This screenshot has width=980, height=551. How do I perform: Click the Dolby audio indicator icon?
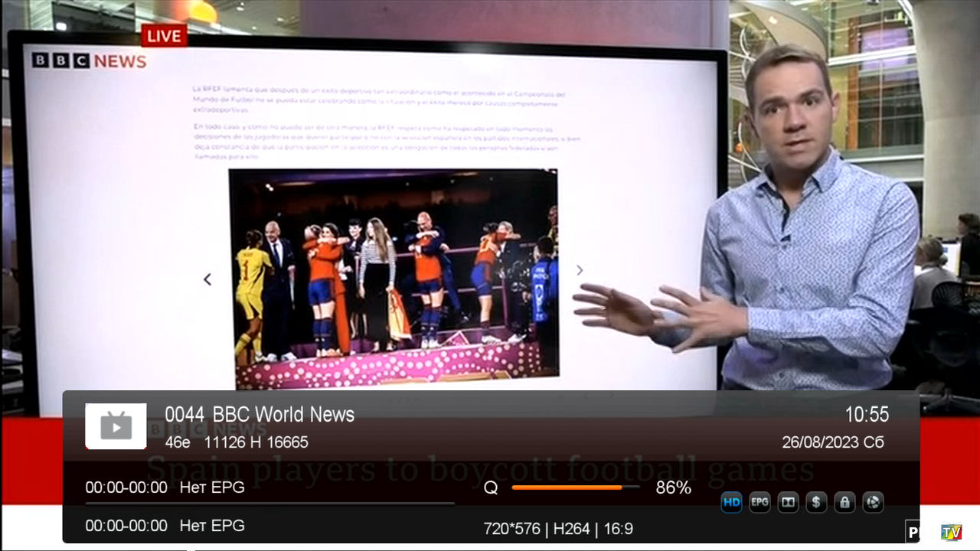[x=788, y=503]
